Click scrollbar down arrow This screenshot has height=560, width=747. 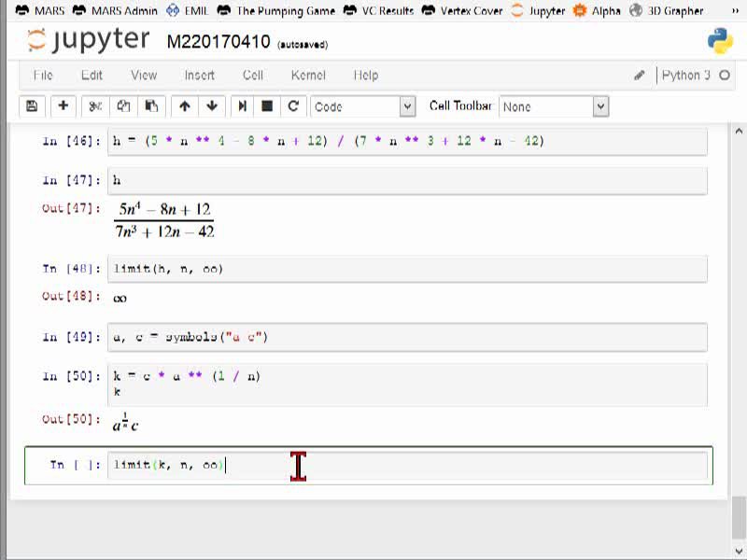tap(739, 551)
